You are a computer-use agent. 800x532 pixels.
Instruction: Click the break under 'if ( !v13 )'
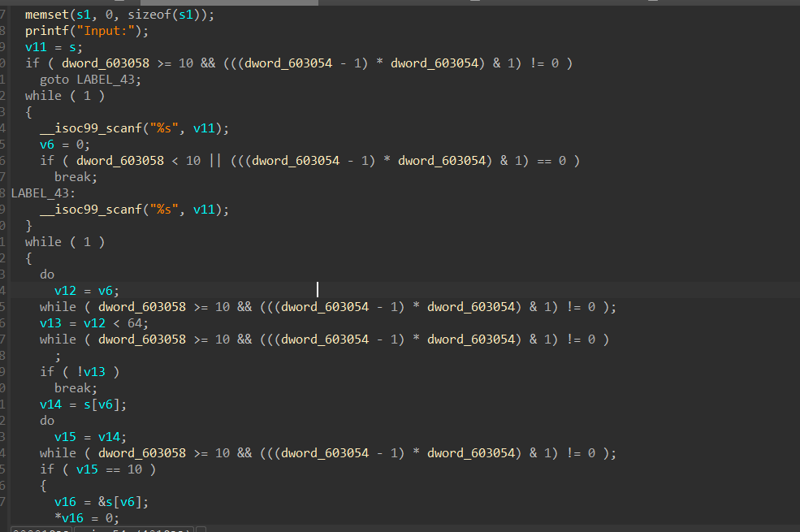76,388
